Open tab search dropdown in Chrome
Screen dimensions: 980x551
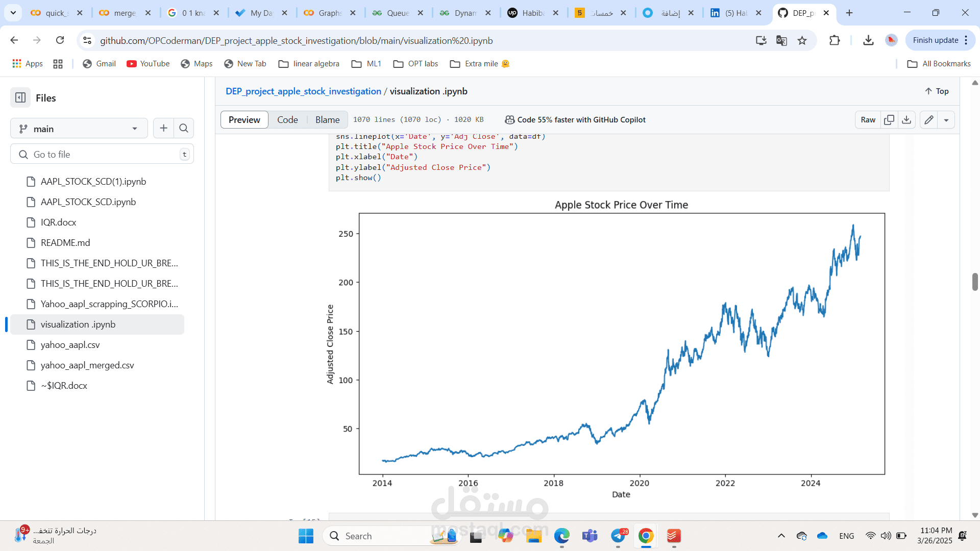(13, 13)
